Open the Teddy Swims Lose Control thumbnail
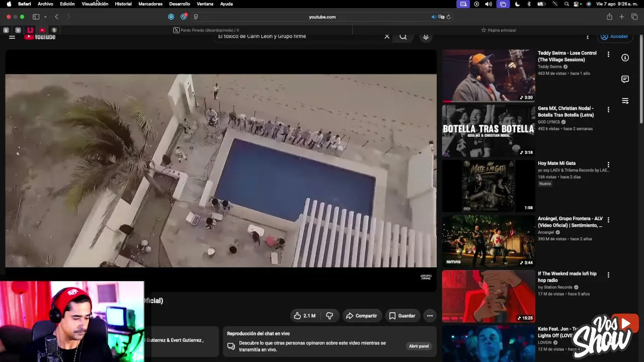The height and width of the screenshot is (362, 644). (489, 75)
